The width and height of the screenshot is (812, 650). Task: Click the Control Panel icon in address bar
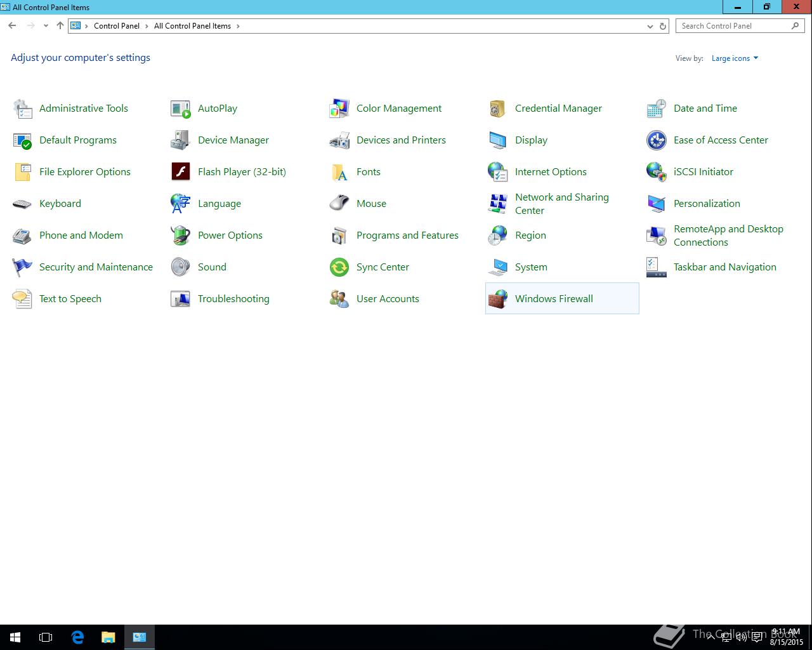point(75,26)
